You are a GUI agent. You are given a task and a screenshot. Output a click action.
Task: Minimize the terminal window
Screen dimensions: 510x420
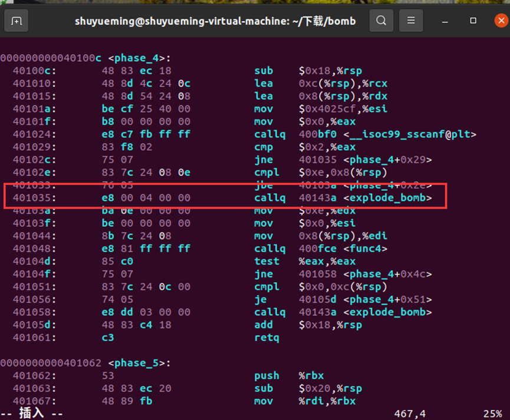pos(446,21)
